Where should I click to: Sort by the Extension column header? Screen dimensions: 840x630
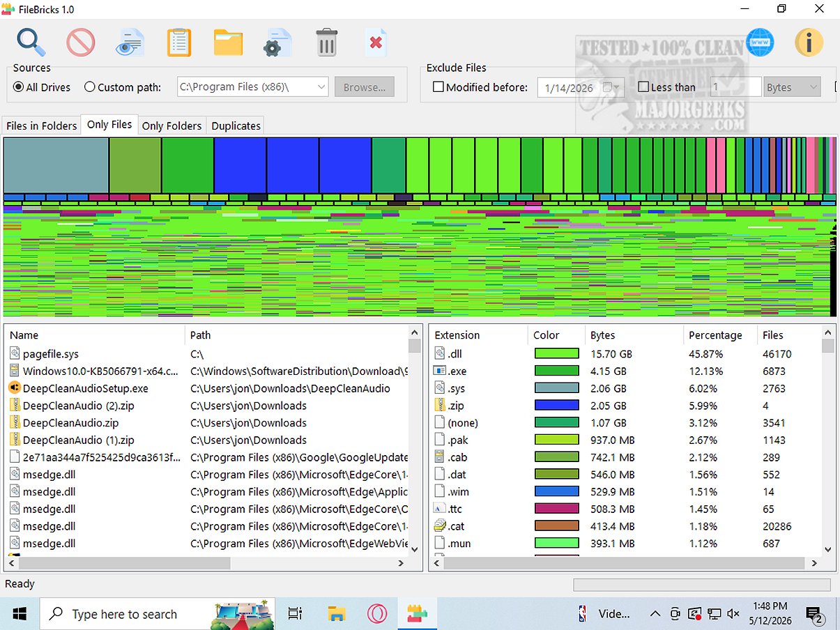click(x=479, y=335)
